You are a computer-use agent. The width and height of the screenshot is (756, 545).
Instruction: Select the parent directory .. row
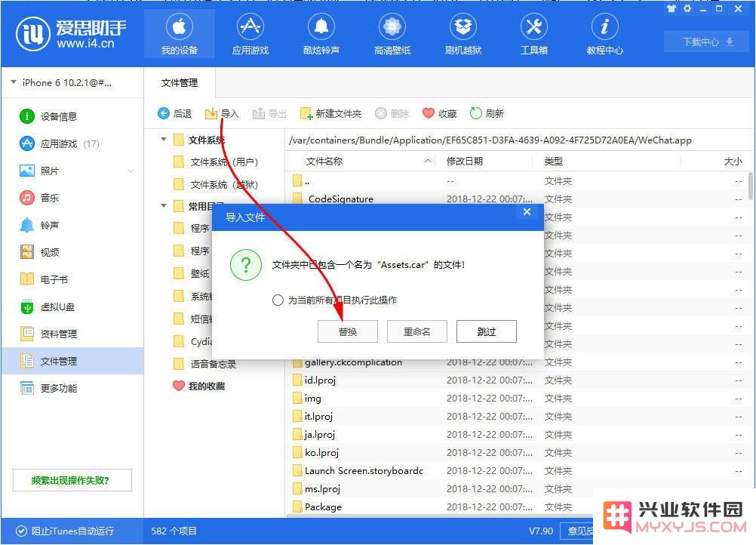click(517, 181)
